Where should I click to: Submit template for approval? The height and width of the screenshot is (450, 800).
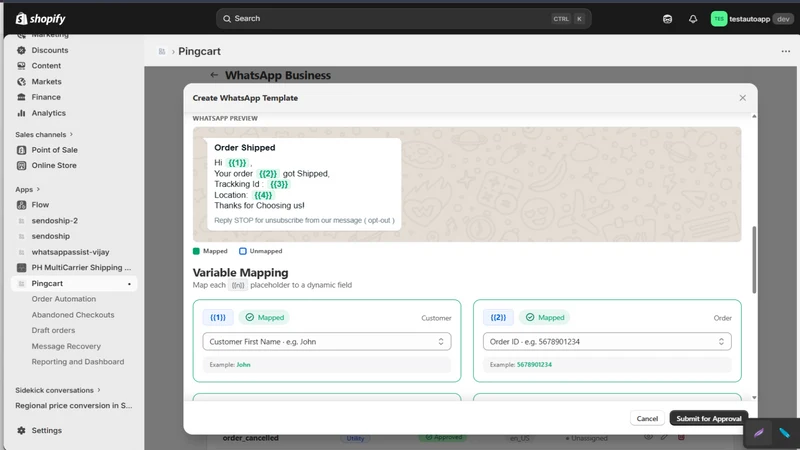[709, 418]
